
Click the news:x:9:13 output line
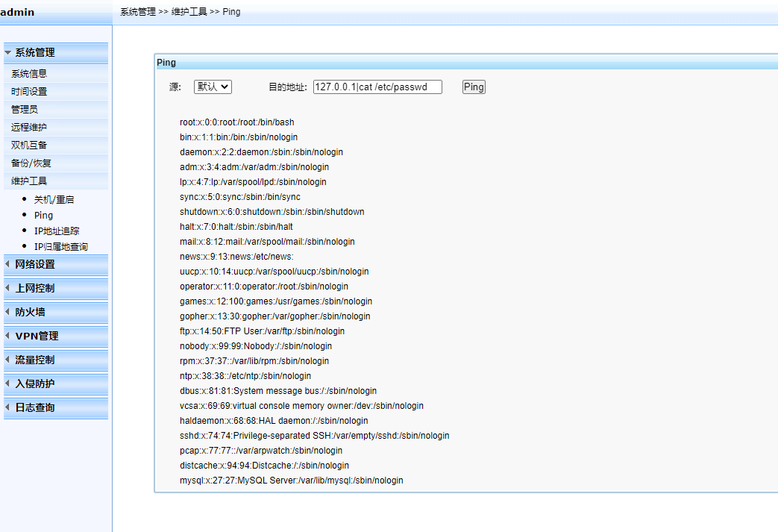pos(236,256)
